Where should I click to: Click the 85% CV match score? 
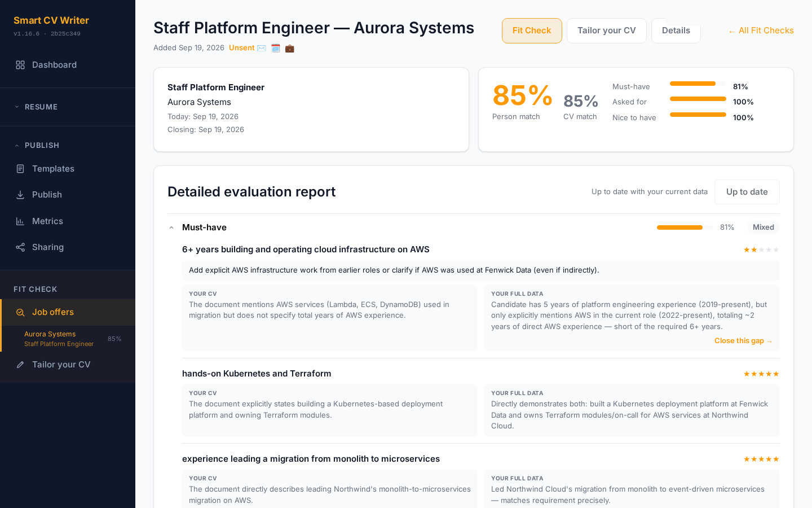(x=581, y=101)
